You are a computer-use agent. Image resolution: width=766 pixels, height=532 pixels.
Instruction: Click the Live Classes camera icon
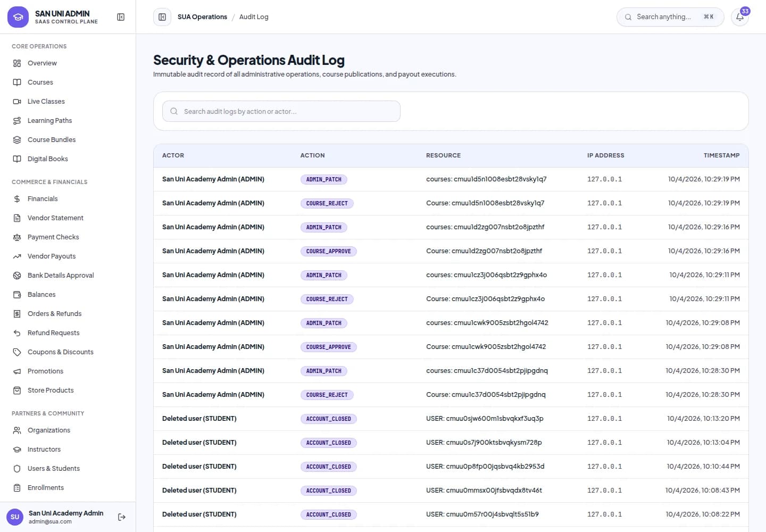17,102
